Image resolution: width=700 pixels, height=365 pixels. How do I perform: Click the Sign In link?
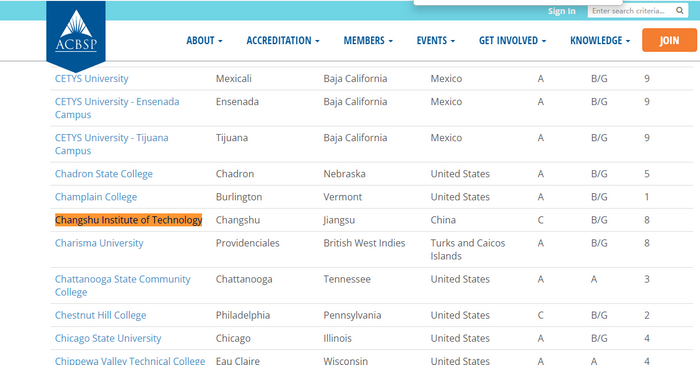tap(562, 11)
